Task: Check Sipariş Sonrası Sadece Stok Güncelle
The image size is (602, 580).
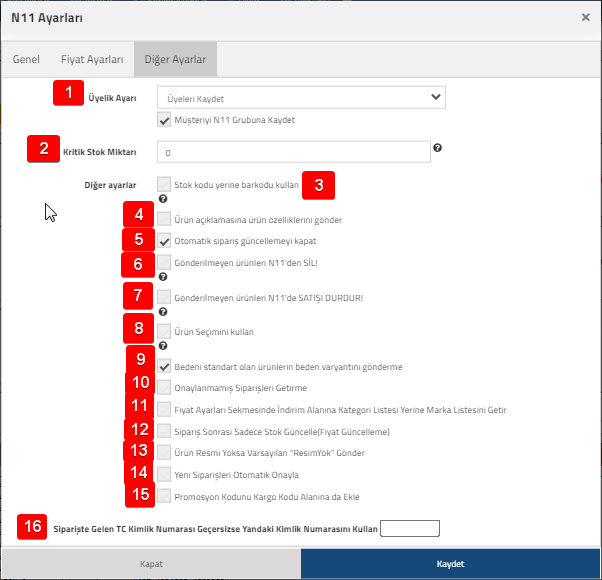Action: pos(164,431)
